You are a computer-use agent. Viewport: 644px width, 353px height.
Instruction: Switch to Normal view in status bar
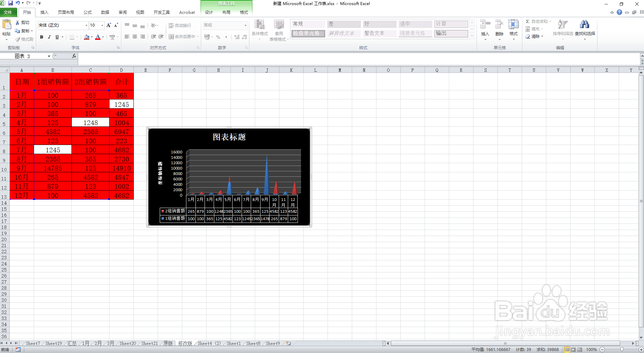pos(567,350)
